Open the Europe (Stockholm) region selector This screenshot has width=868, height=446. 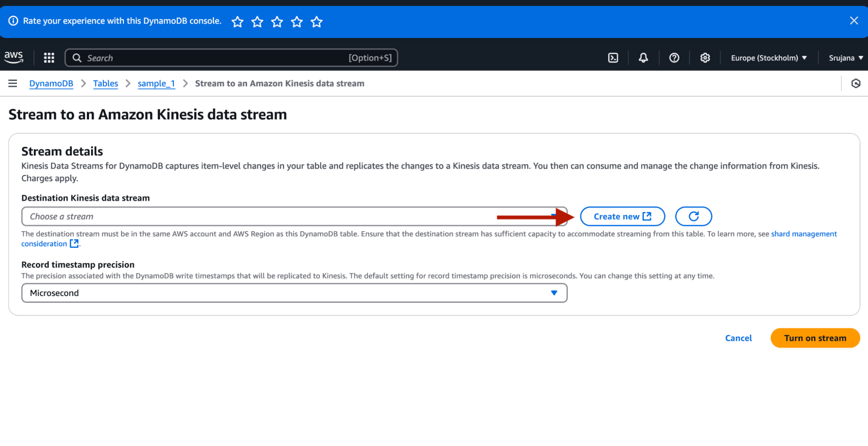769,58
